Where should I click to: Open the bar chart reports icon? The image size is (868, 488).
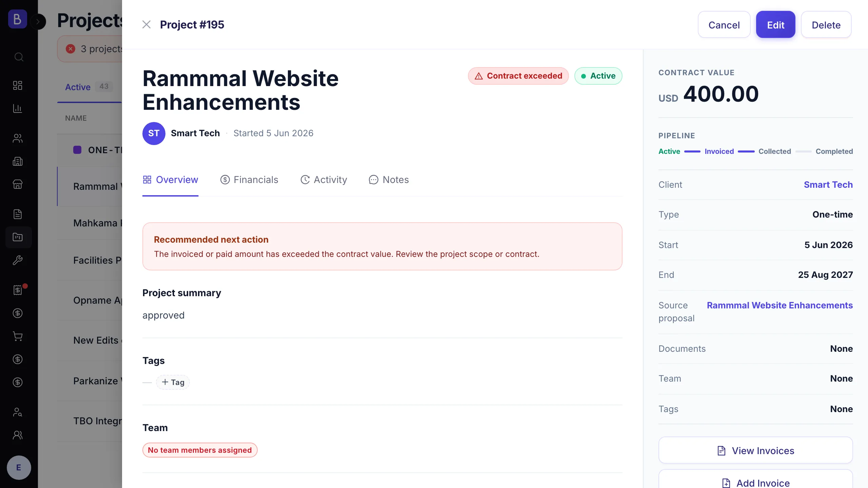[18, 108]
